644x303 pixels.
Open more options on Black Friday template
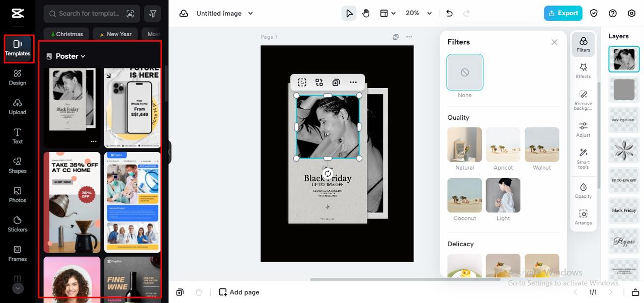click(x=94, y=141)
